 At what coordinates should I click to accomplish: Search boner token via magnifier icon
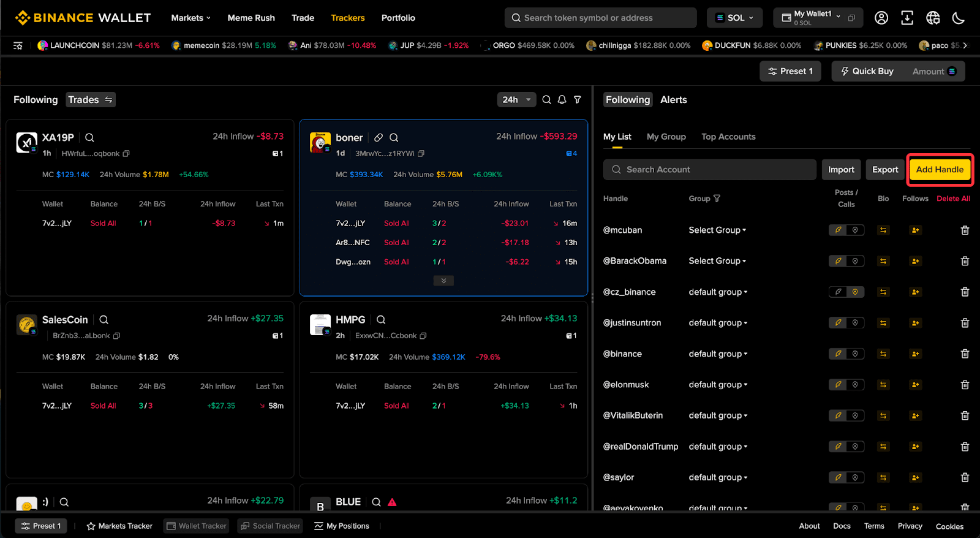coord(394,137)
